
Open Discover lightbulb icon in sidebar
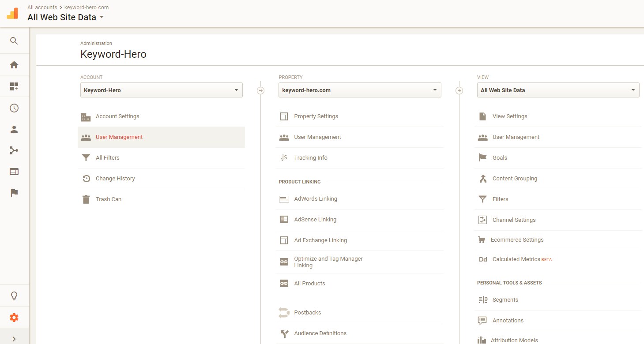pyautogui.click(x=14, y=295)
